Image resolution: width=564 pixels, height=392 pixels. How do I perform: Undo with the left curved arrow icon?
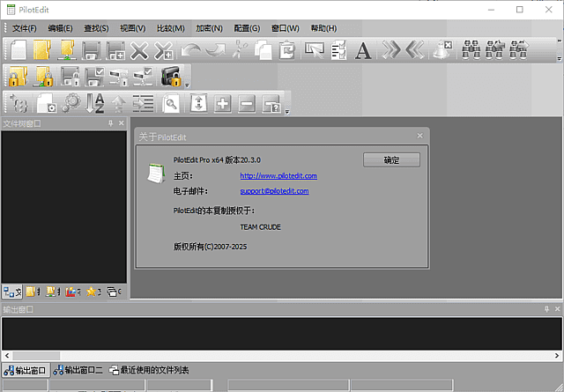(x=190, y=49)
